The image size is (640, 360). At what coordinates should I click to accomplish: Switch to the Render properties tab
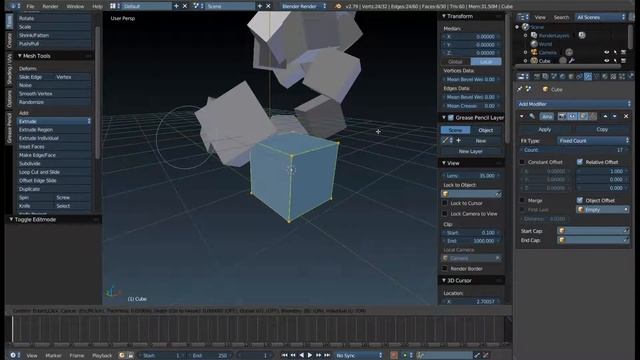(x=537, y=76)
